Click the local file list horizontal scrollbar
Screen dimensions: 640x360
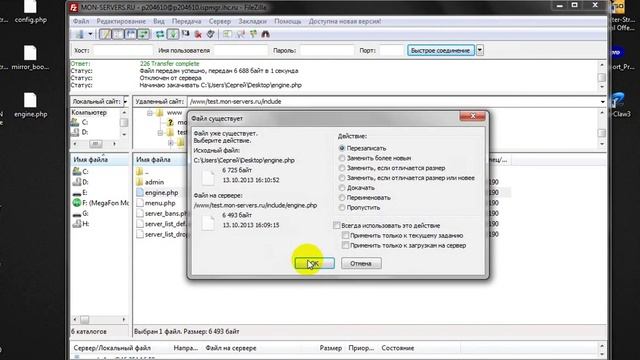(x=99, y=320)
